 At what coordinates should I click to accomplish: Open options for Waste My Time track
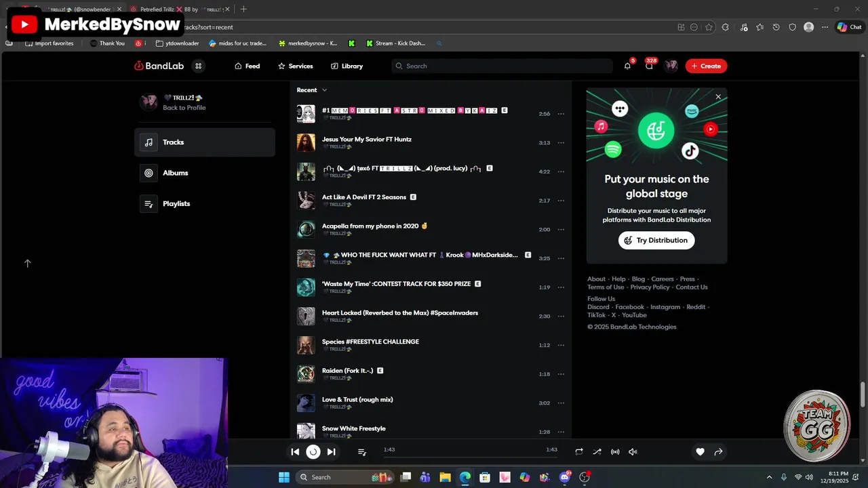(x=561, y=287)
